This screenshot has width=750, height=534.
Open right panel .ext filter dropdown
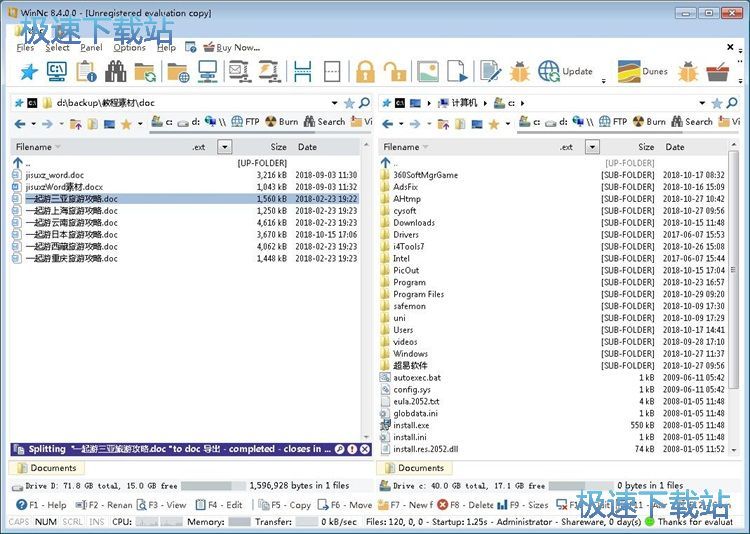click(x=592, y=147)
